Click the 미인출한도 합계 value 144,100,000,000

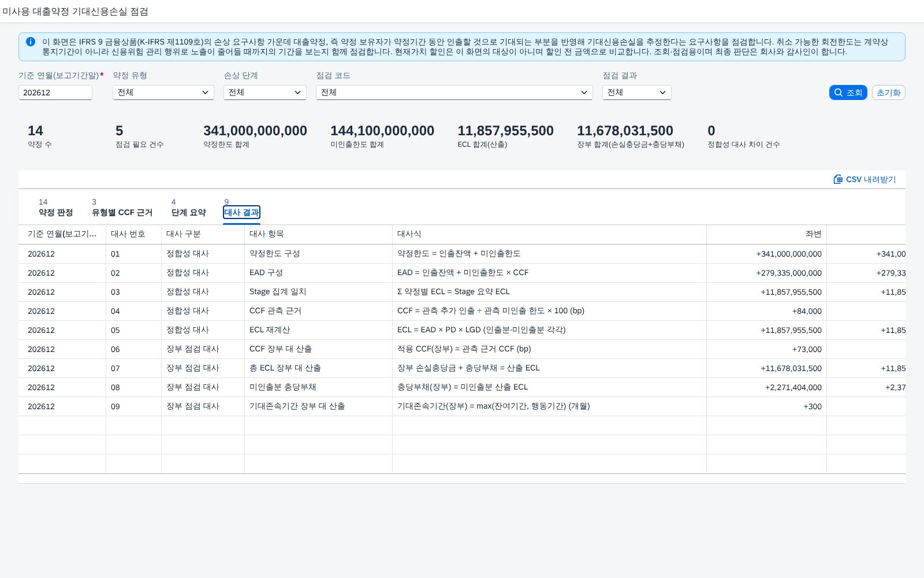[382, 131]
